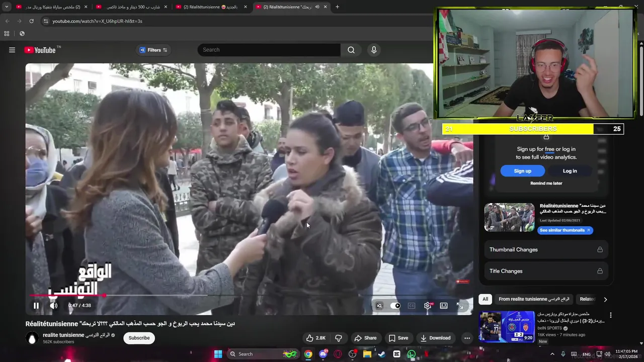Seek along the red video progress bar
Viewport: 644px width, 362px height.
(x=249, y=295)
